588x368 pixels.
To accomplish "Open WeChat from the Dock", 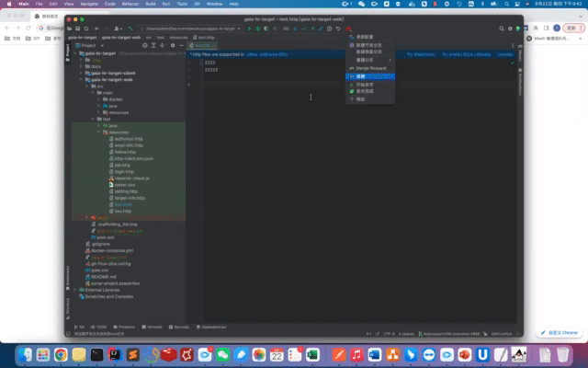I will coord(222,354).
